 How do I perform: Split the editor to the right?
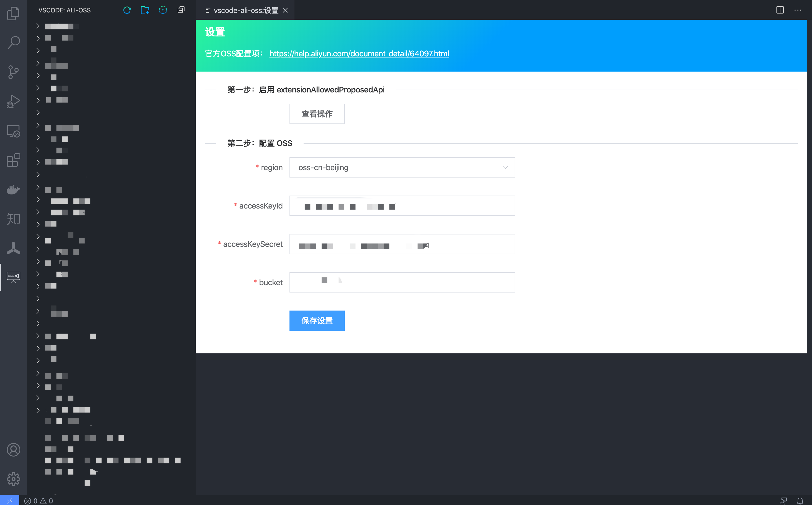click(x=780, y=10)
